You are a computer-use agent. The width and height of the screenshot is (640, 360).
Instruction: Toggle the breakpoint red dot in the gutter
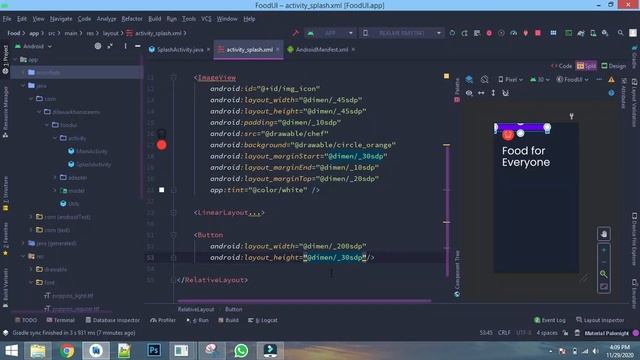click(162, 145)
